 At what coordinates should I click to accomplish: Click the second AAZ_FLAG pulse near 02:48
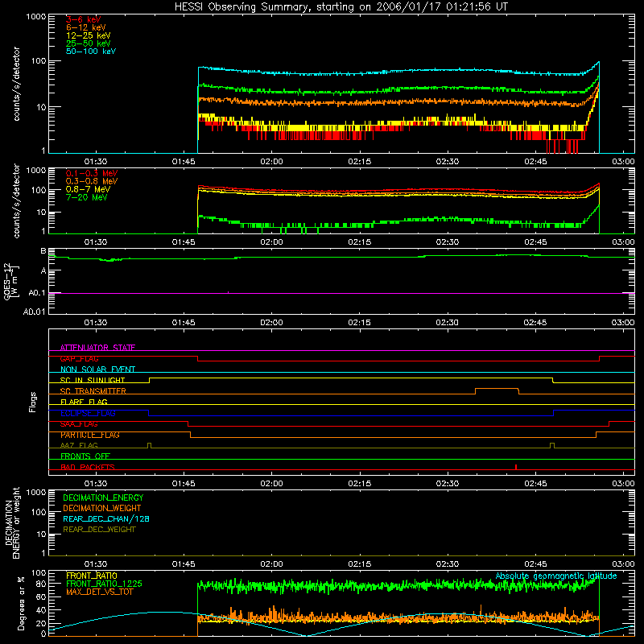click(x=552, y=445)
